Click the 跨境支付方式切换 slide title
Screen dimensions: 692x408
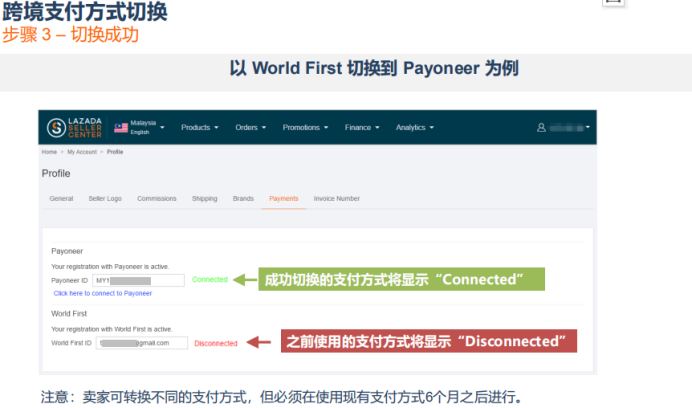[x=85, y=11]
